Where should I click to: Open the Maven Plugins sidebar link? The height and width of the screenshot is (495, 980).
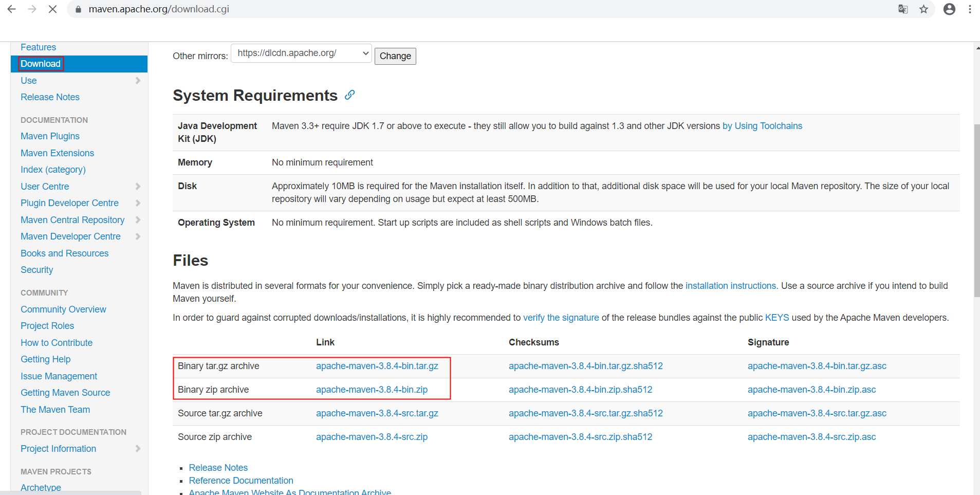[50, 136]
